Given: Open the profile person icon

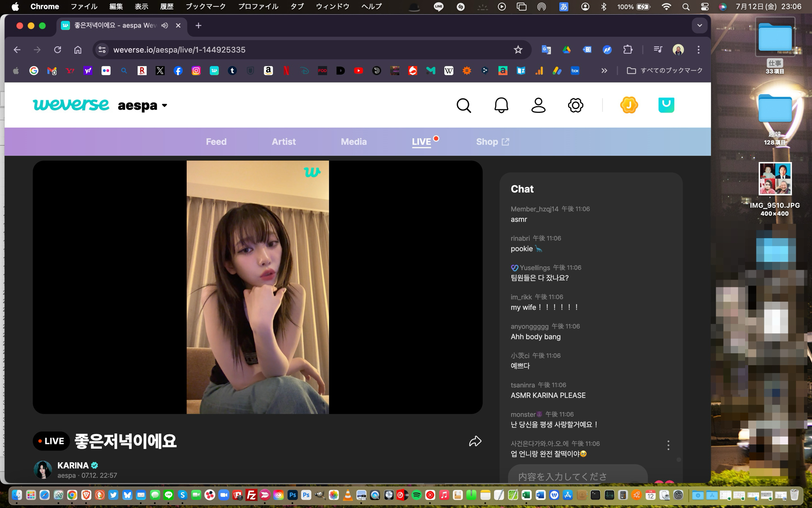Looking at the screenshot, I should point(538,105).
